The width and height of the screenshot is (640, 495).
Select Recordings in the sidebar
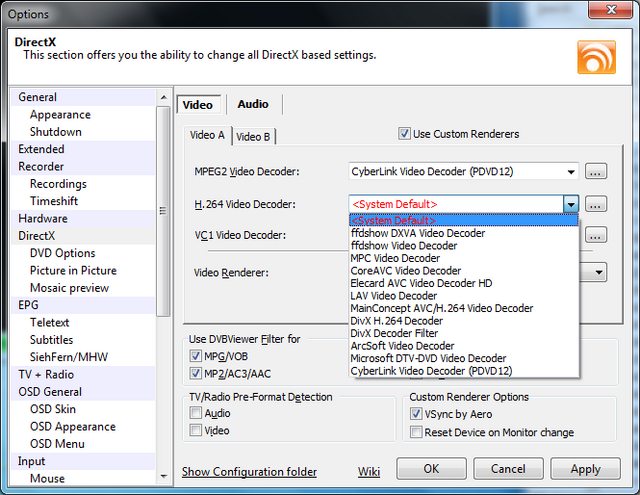[x=83, y=184]
